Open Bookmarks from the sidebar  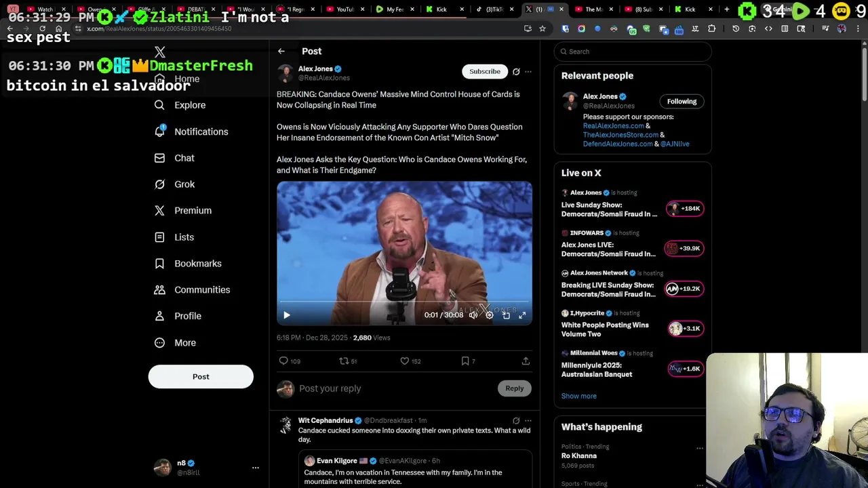(x=189, y=264)
